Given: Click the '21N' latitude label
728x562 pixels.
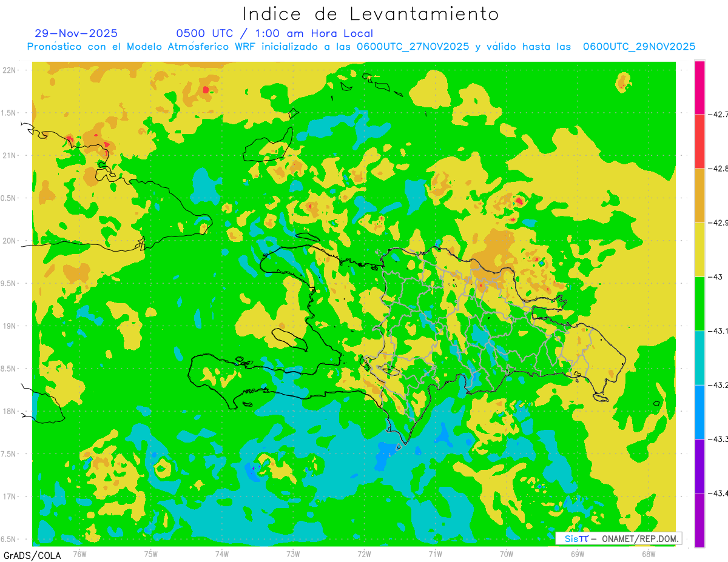Looking at the screenshot, I should coord(10,155).
